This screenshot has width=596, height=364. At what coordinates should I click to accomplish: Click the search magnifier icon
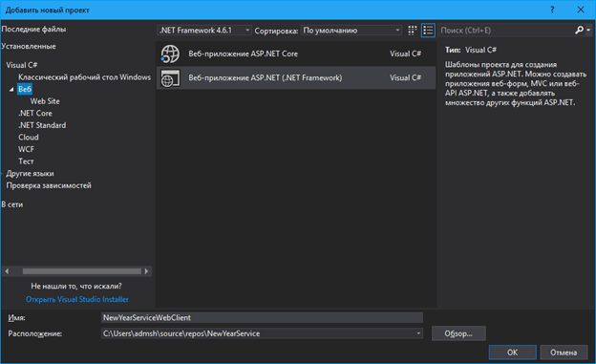(579, 30)
